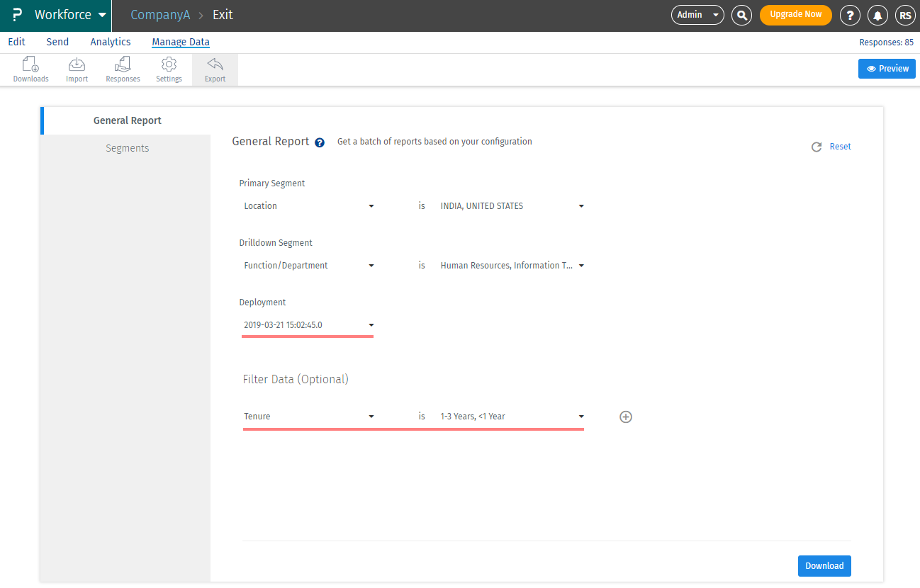Screen dimensions: 920x588
Task: Open the help question mark icon
Action: (850, 15)
